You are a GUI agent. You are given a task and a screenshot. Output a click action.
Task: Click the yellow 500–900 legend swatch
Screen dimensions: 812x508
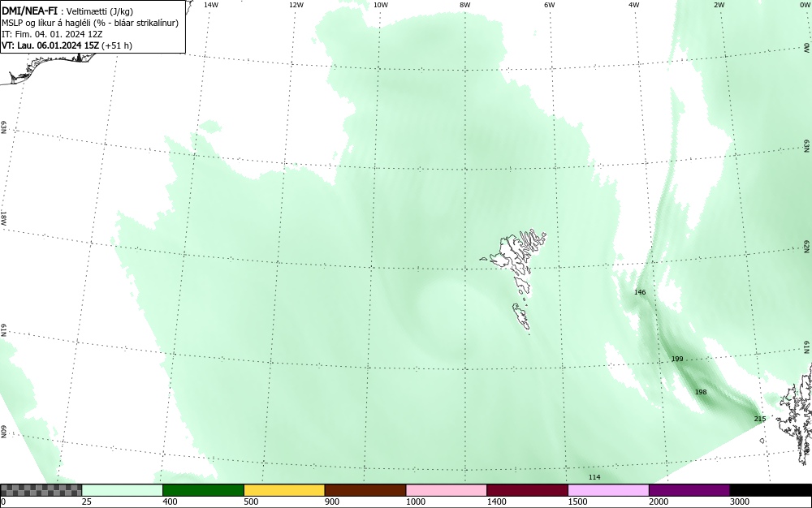pos(284,490)
